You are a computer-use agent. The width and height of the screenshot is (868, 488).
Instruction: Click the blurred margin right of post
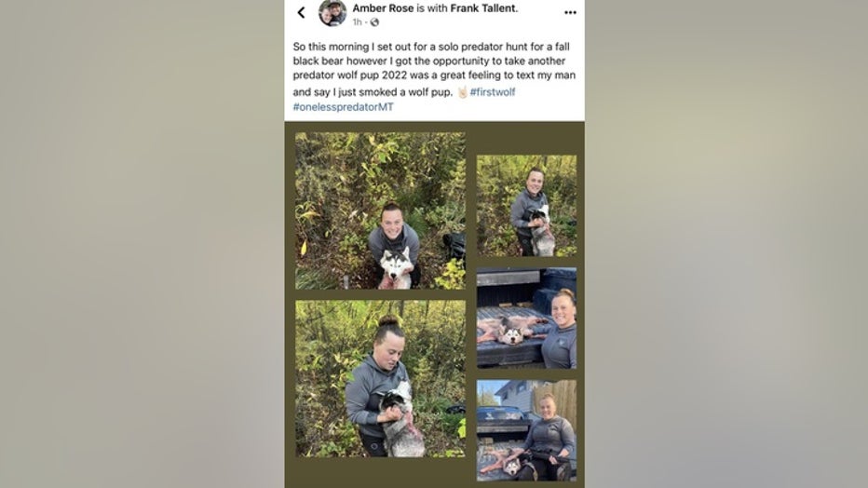[726, 244]
